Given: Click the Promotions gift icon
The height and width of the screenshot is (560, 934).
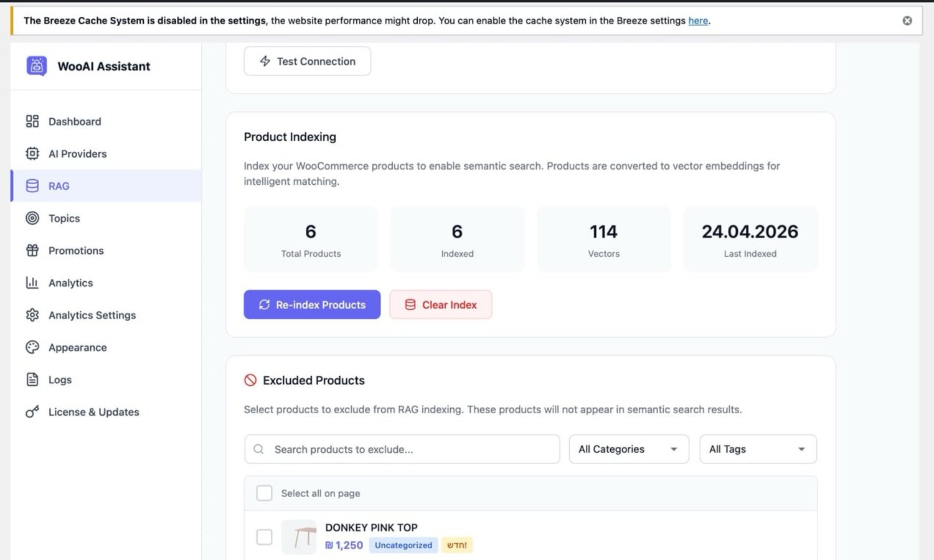Looking at the screenshot, I should click(x=32, y=251).
